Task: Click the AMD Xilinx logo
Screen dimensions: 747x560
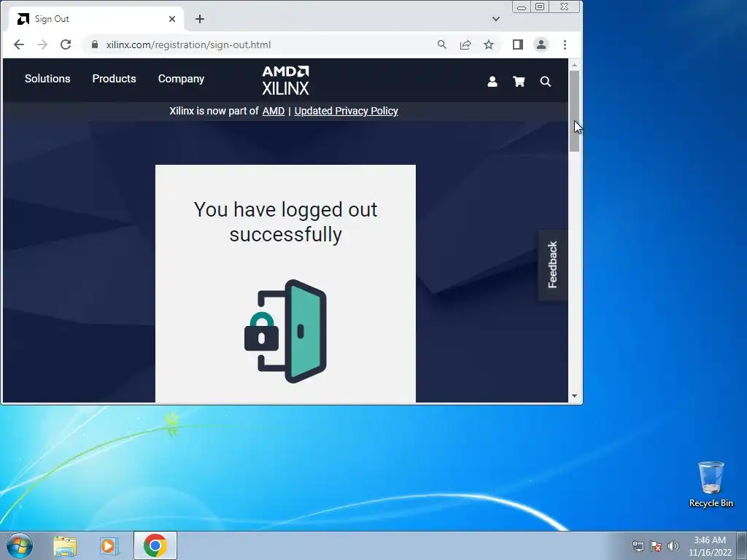Action: coord(285,80)
